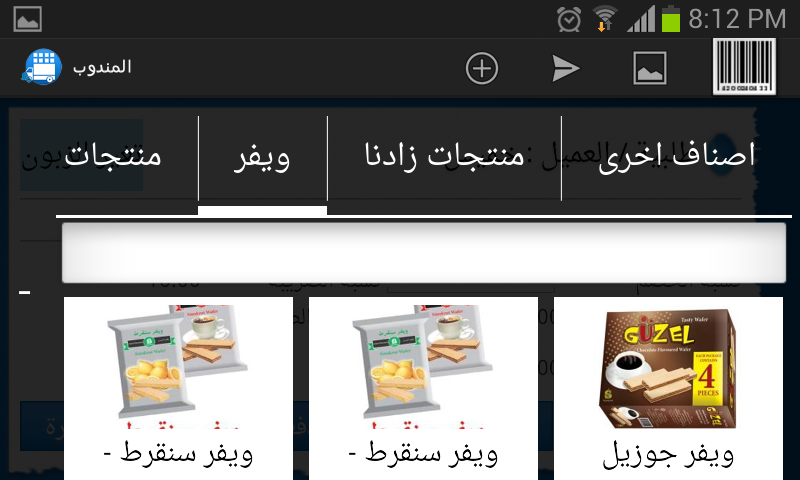Switch to the منتجات زادنا tab
The image size is (800, 480).
point(444,158)
